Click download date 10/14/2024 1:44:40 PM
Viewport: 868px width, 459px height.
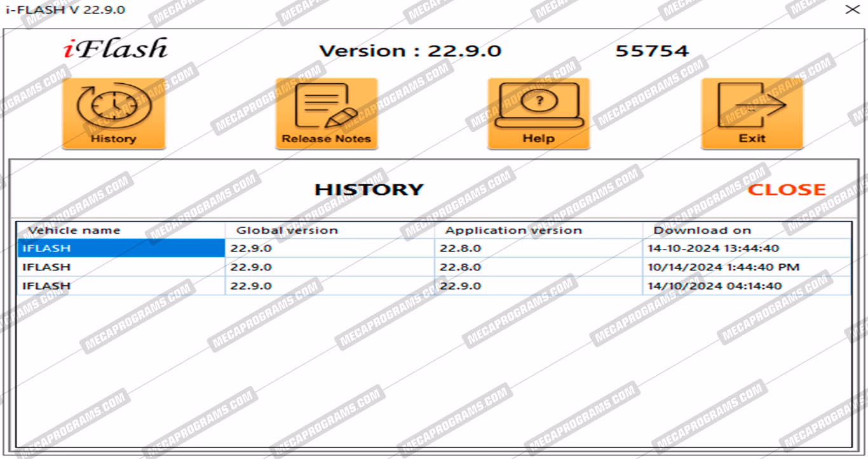coord(723,267)
